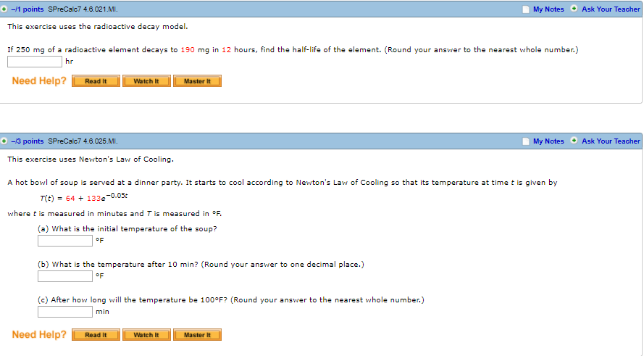Open My Notes icon for question 4.6.021
The image size is (644, 356).
[x=526, y=9]
